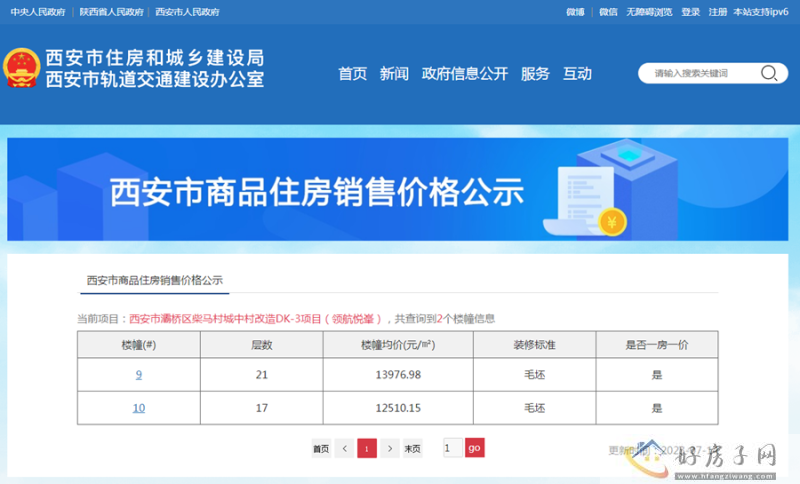Open building 9 details link
Viewport: 800px width, 484px height.
(139, 375)
